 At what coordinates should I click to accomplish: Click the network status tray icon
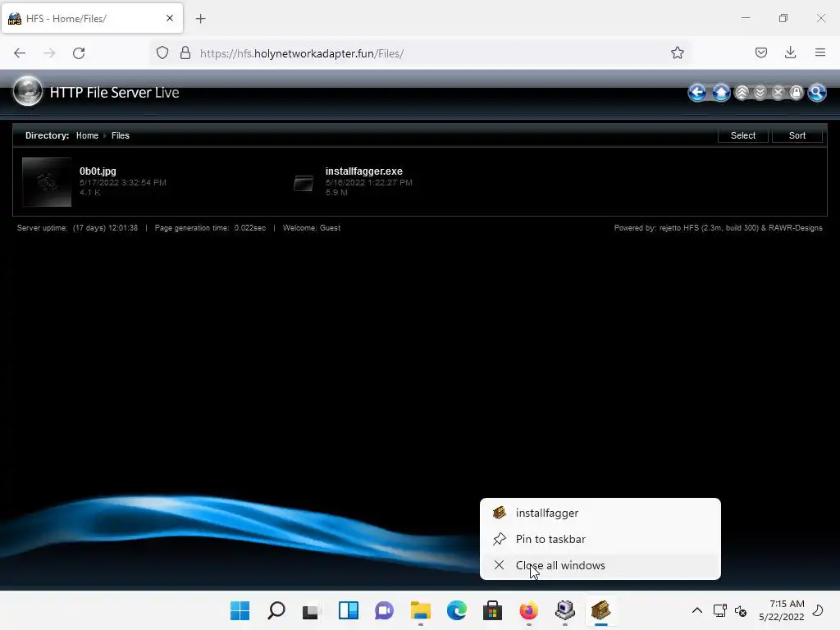click(719, 610)
